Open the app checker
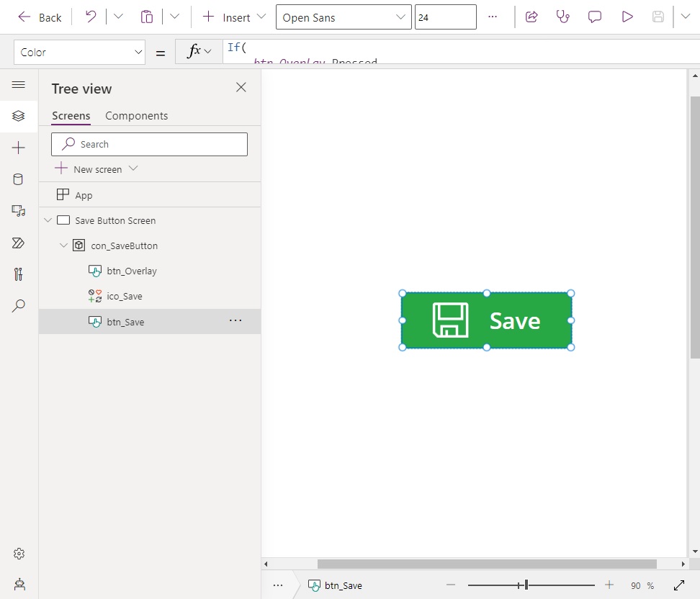700x599 pixels. click(562, 17)
